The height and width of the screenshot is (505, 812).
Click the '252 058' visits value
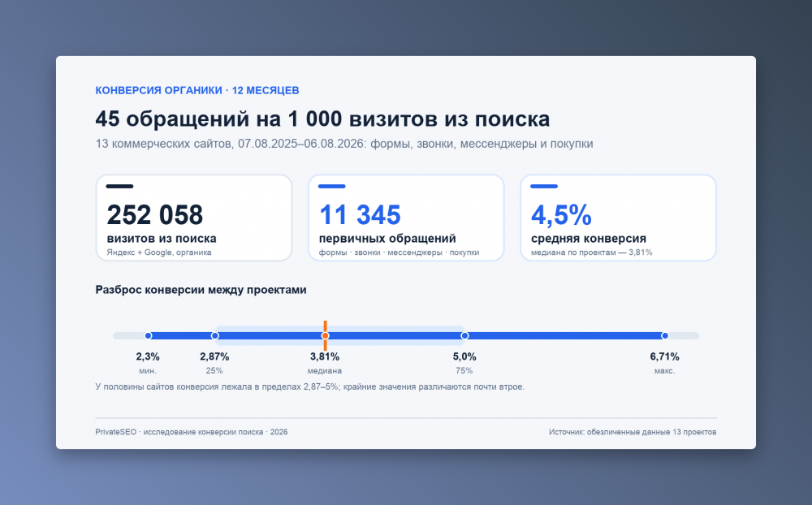click(x=155, y=215)
